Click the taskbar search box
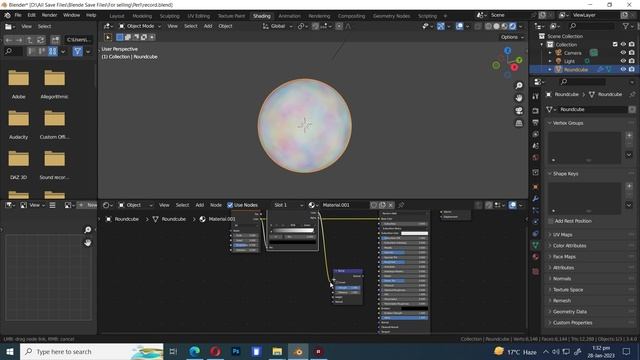 pyautogui.click(x=92, y=351)
